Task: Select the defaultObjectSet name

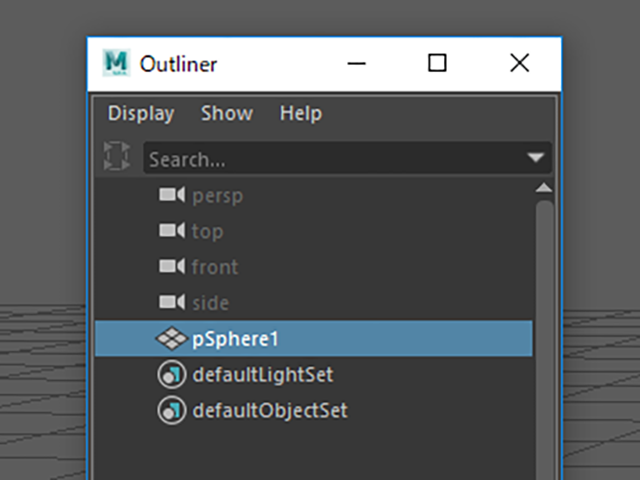Action: coord(270,411)
